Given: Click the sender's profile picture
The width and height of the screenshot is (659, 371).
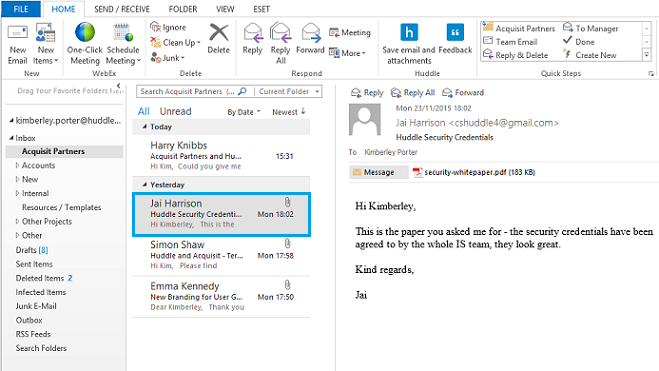Looking at the screenshot, I should pyautogui.click(x=365, y=120).
